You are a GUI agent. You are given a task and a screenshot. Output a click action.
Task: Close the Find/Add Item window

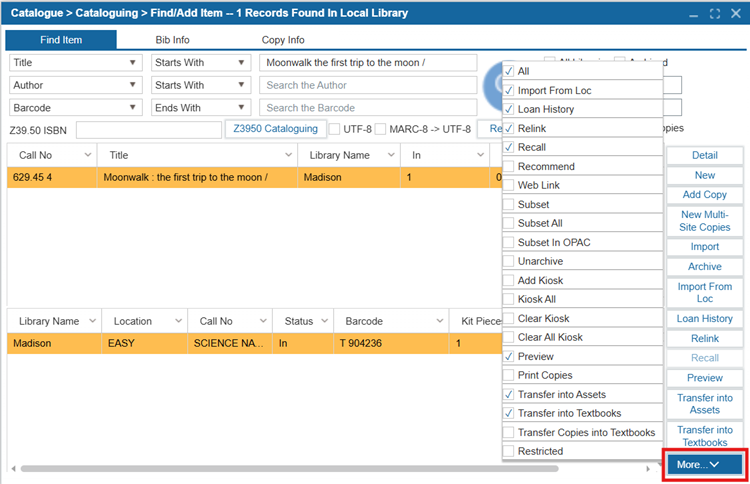pos(736,13)
